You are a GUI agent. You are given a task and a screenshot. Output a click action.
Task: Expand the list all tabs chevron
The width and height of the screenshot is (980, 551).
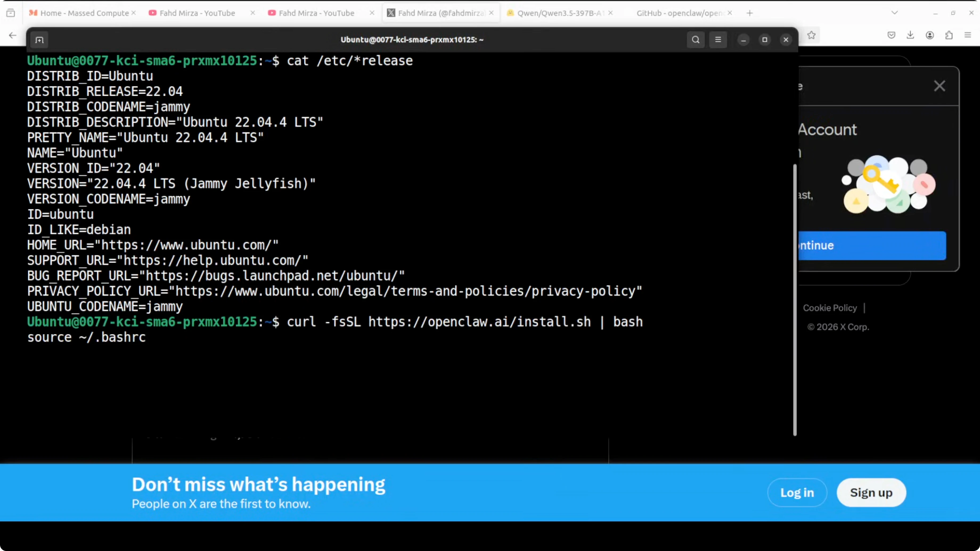point(895,13)
